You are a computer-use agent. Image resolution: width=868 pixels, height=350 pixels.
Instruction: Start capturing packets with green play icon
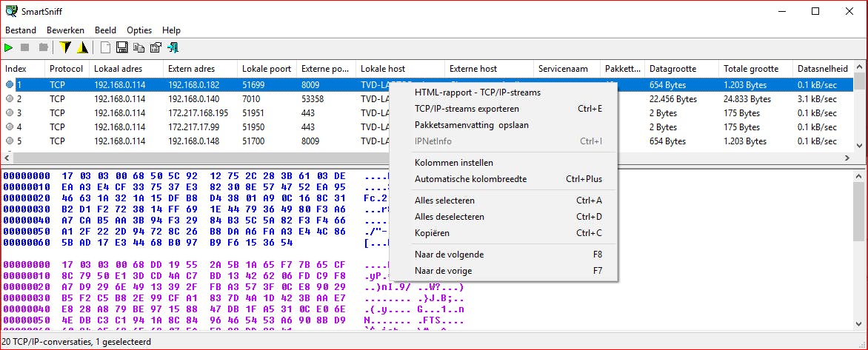[9, 48]
